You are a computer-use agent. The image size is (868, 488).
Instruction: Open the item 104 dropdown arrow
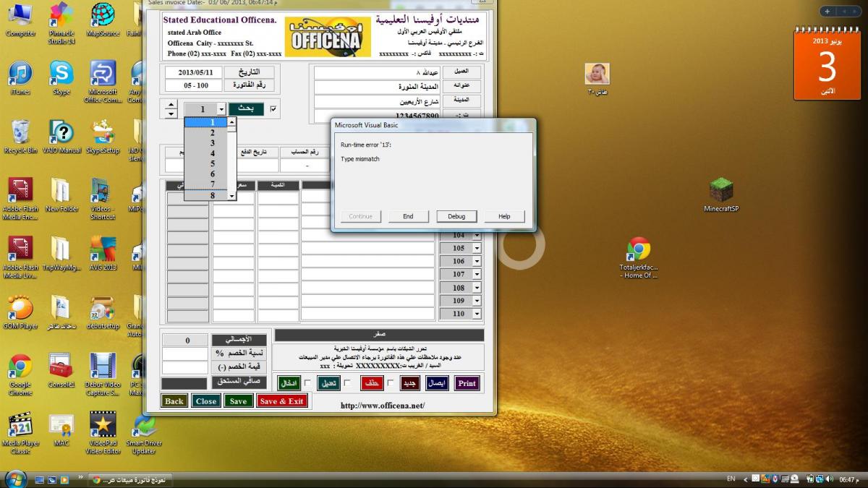[477, 236]
